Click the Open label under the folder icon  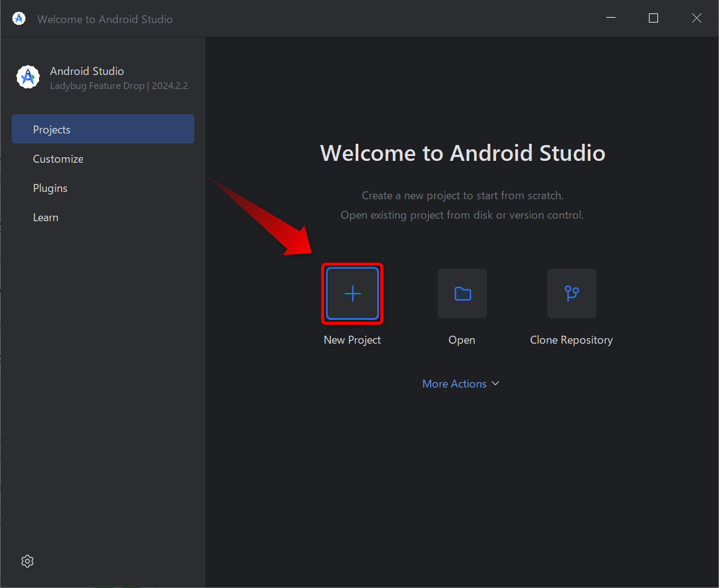click(462, 339)
